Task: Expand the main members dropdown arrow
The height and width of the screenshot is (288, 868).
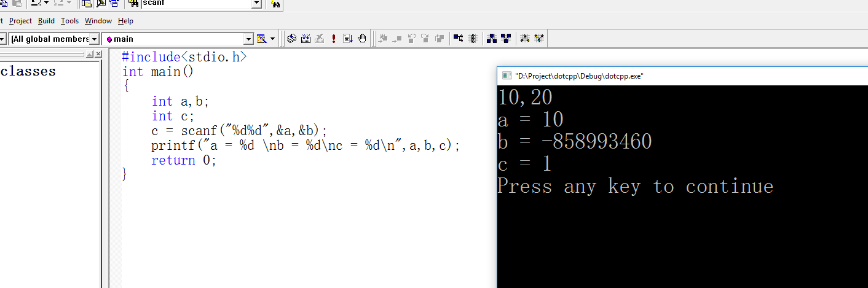Action: (x=248, y=39)
